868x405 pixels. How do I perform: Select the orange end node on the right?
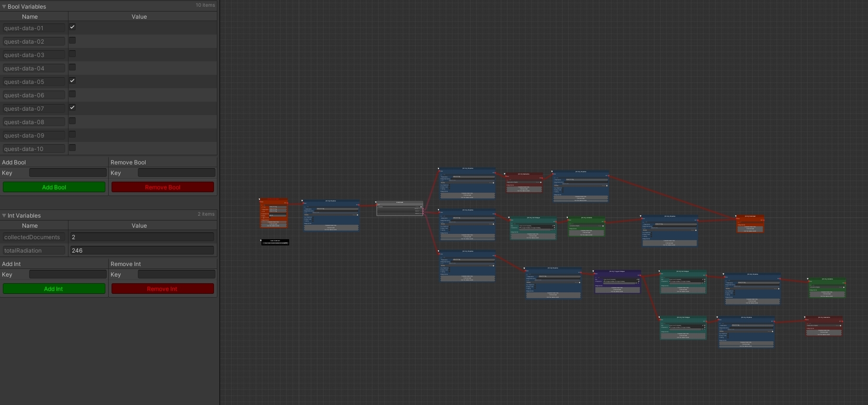pos(750,217)
